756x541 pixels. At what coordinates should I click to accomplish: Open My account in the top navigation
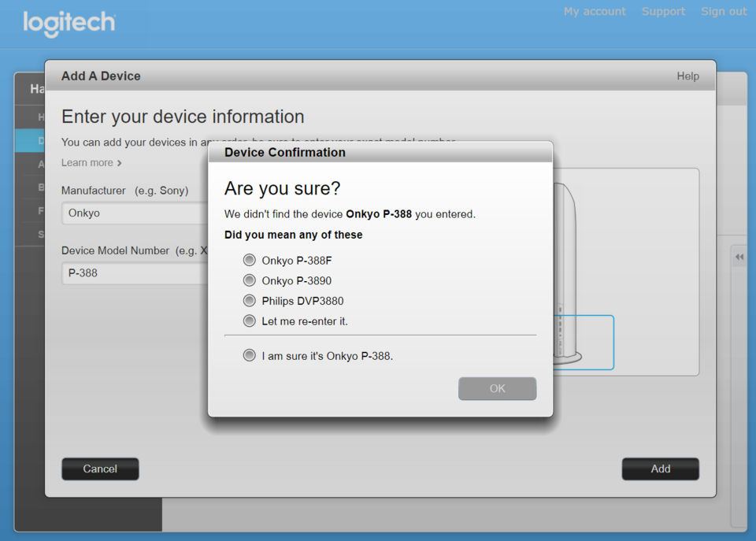(x=595, y=12)
